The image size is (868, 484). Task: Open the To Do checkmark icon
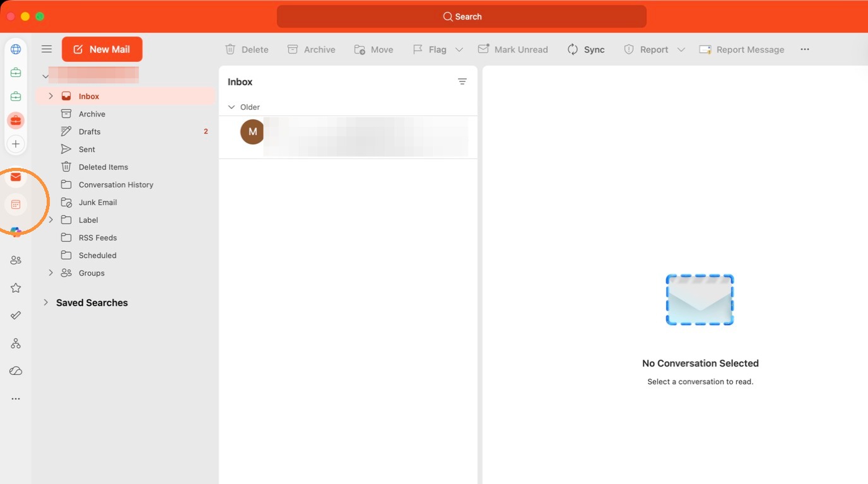16,316
